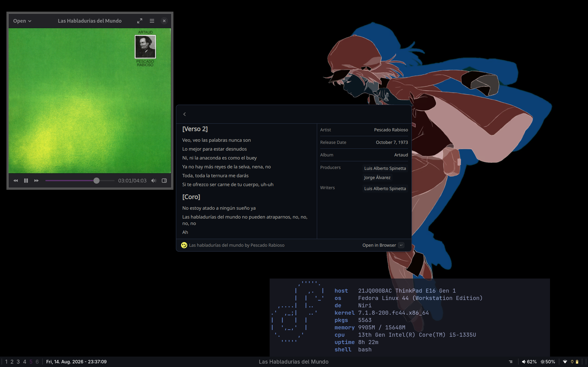Pause the playing song
Screen dimensions: 588x367
point(26,181)
